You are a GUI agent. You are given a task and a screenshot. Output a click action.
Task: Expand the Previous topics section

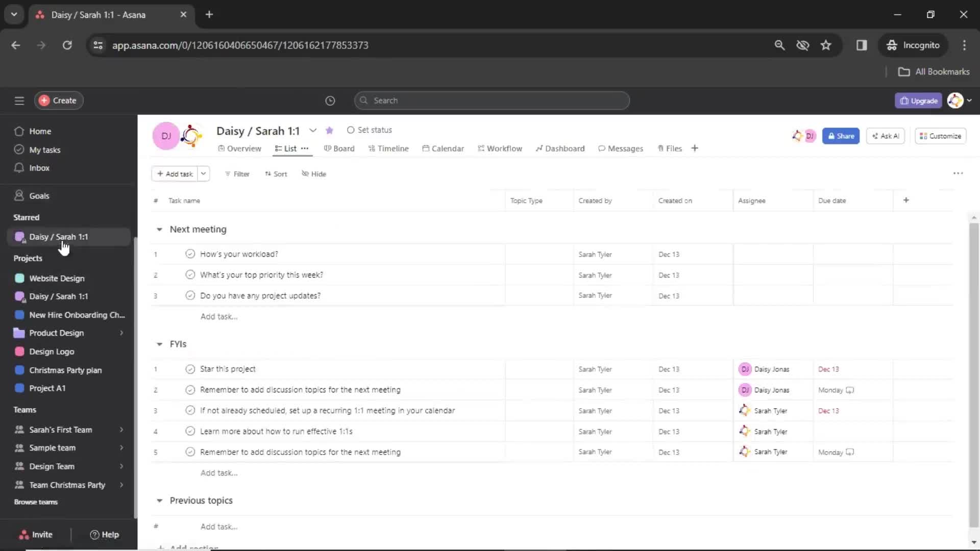160,500
